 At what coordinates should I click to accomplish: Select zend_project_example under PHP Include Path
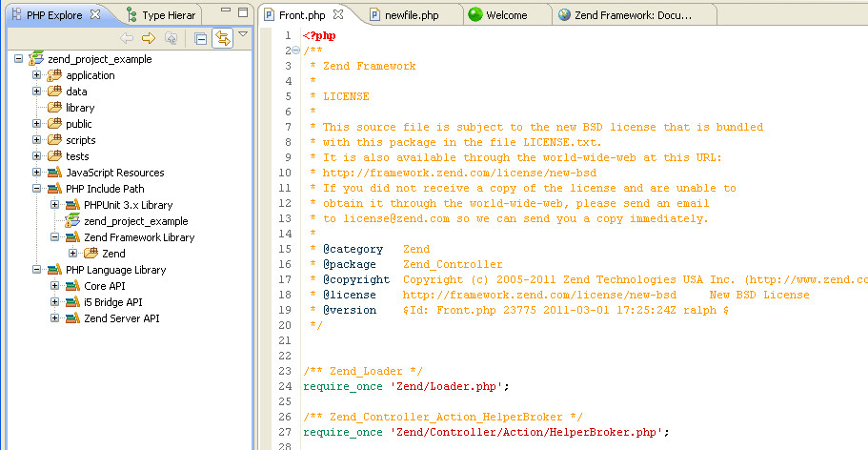pyautogui.click(x=136, y=221)
